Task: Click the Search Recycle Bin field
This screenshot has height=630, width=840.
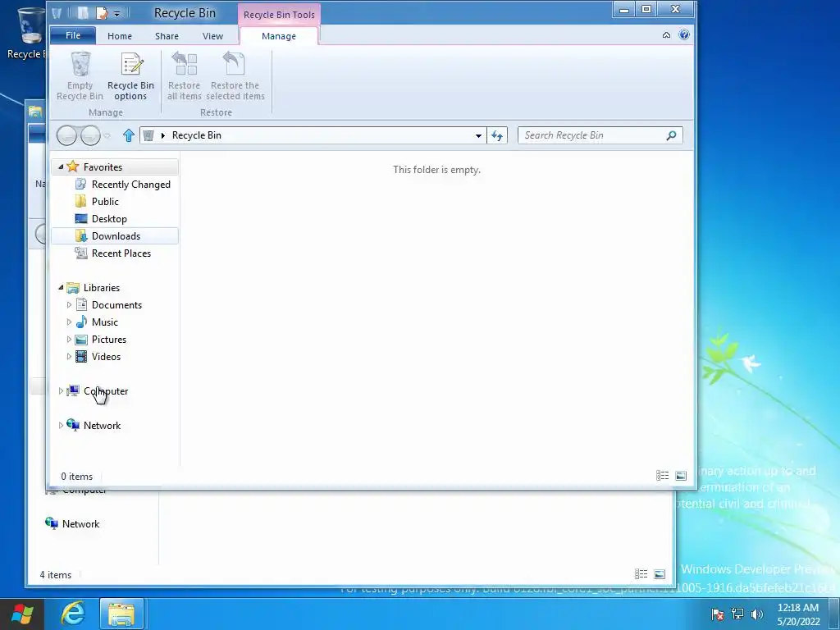Action: point(594,135)
